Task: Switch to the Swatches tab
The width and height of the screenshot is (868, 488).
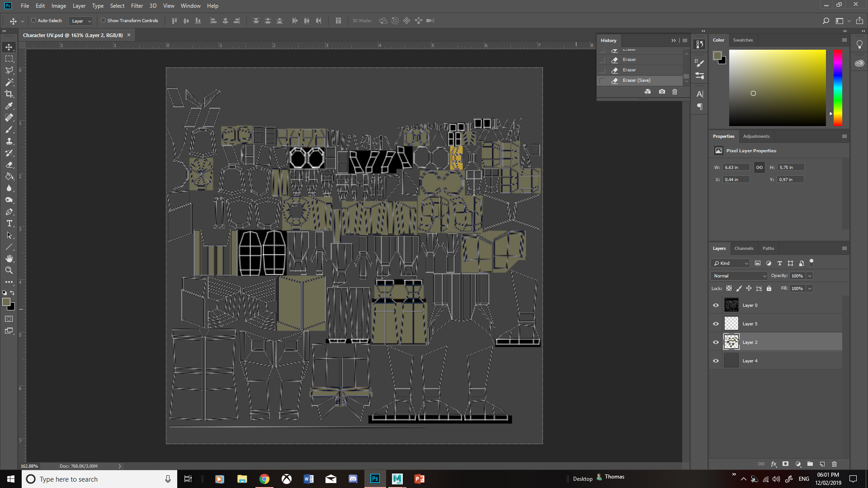Action: tap(743, 40)
